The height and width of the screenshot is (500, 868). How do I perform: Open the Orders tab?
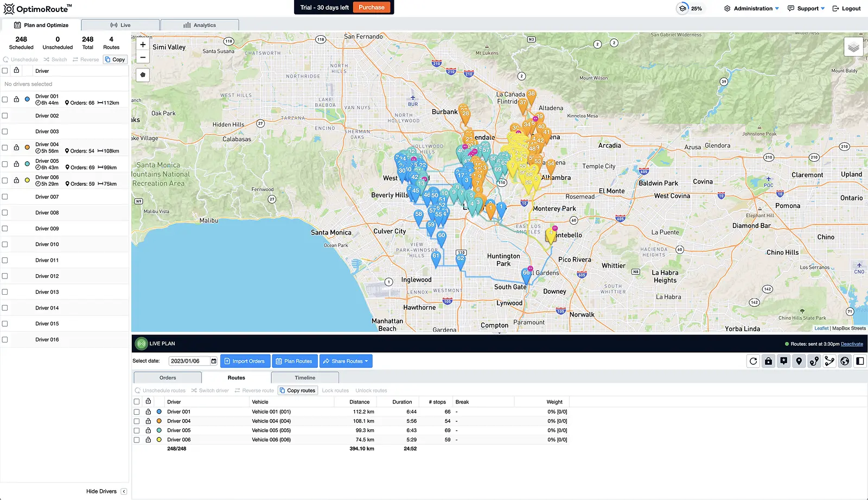click(x=168, y=377)
